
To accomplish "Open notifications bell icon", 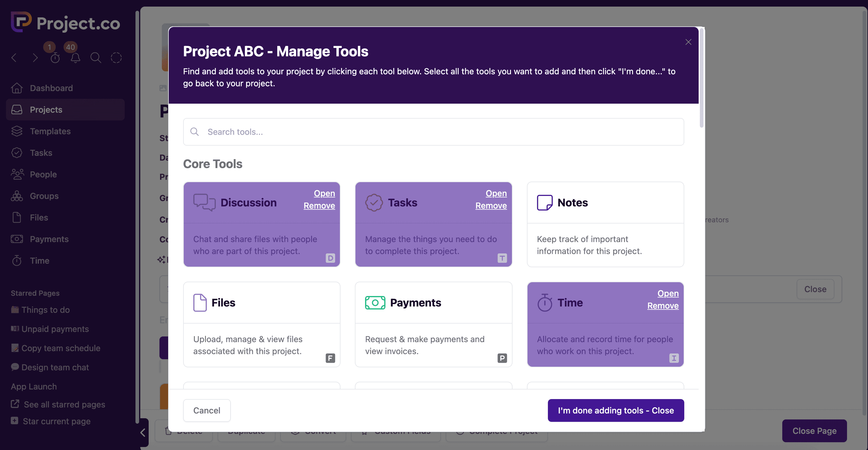I will tap(76, 58).
